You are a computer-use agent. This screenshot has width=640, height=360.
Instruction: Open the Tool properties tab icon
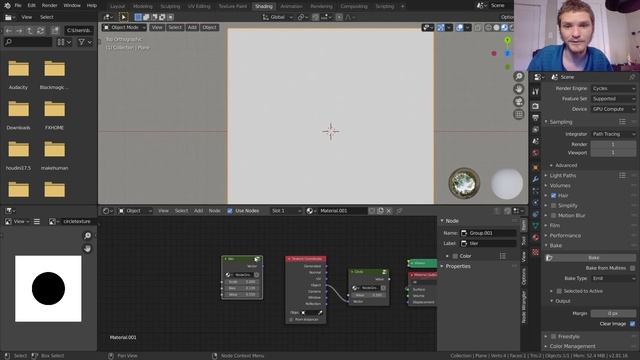(x=536, y=92)
